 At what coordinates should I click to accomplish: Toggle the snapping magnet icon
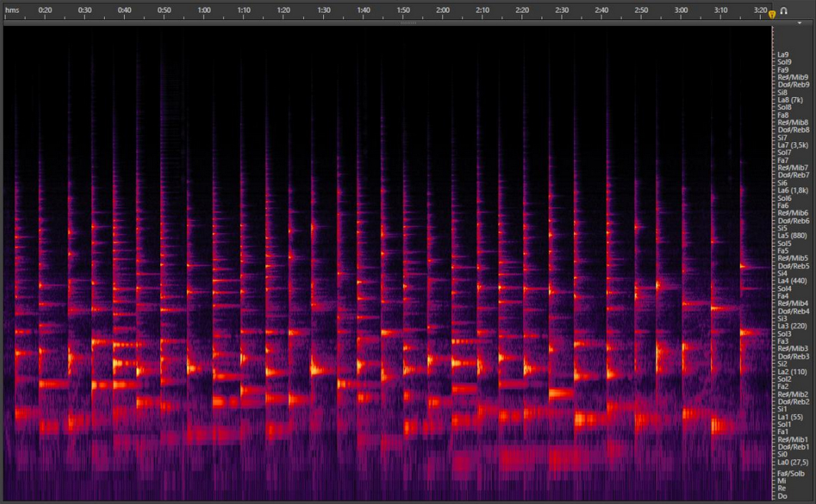pos(783,11)
